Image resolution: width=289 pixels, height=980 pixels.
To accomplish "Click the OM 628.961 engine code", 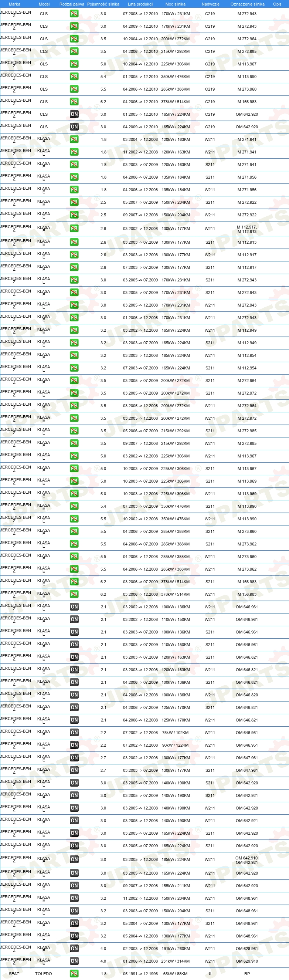I will coord(247,949).
